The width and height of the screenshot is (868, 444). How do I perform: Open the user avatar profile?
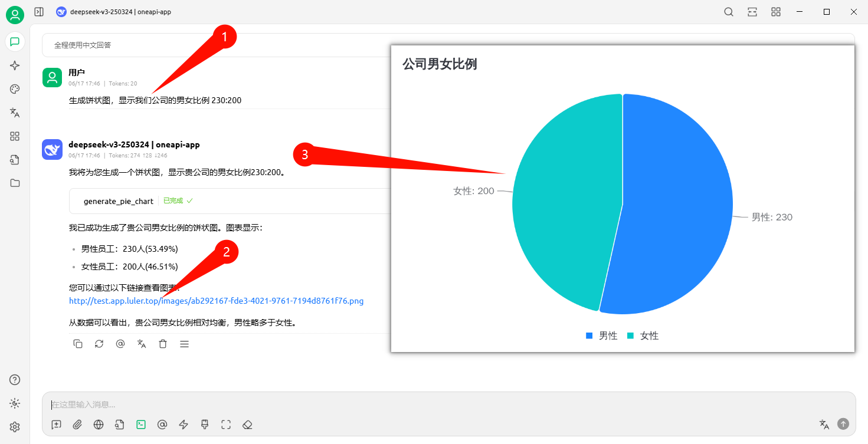coord(15,15)
